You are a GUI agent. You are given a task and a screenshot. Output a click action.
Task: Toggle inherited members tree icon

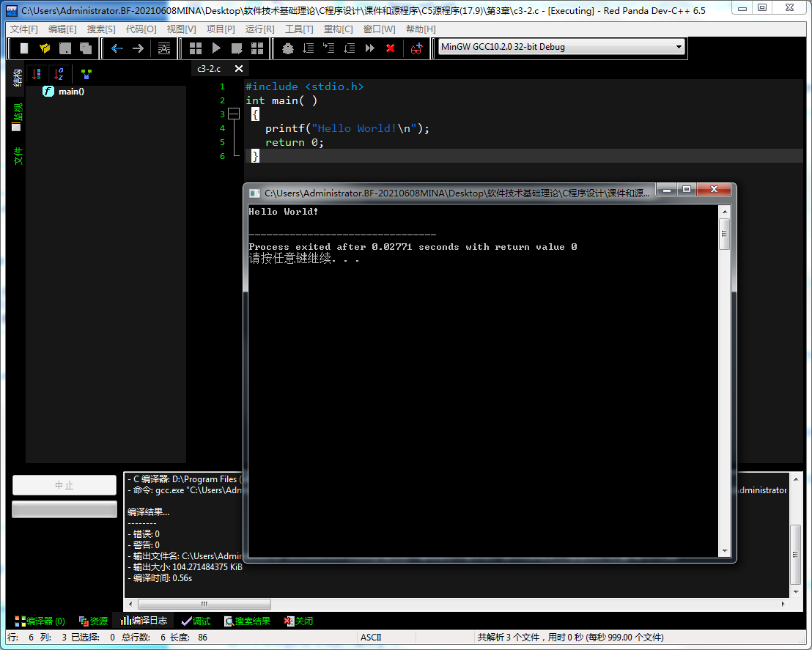[x=86, y=74]
